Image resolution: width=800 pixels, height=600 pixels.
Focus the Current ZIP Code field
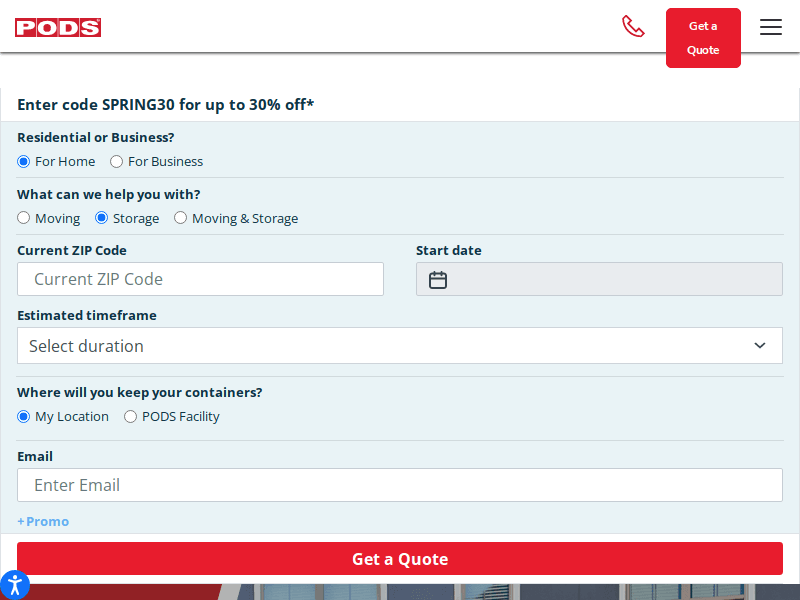[200, 279]
